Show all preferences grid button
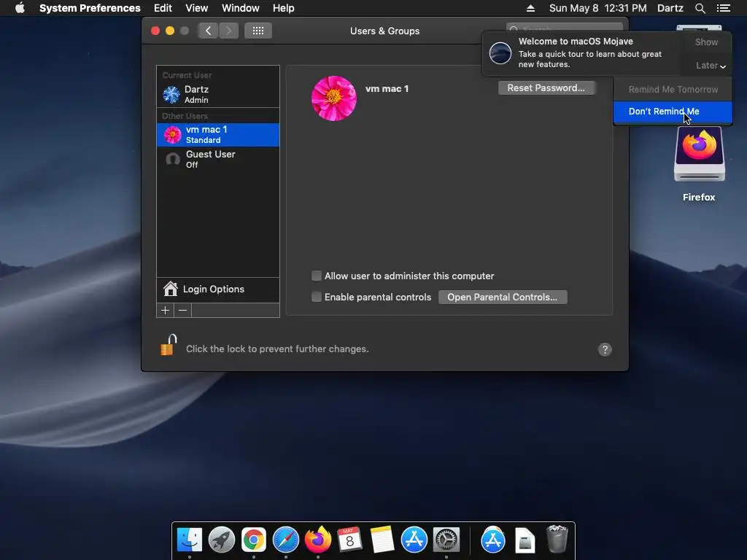The height and width of the screenshot is (560, 747). click(258, 31)
